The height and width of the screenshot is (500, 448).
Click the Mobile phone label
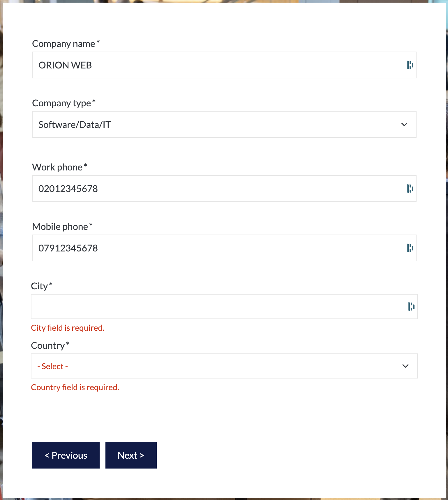(x=60, y=226)
